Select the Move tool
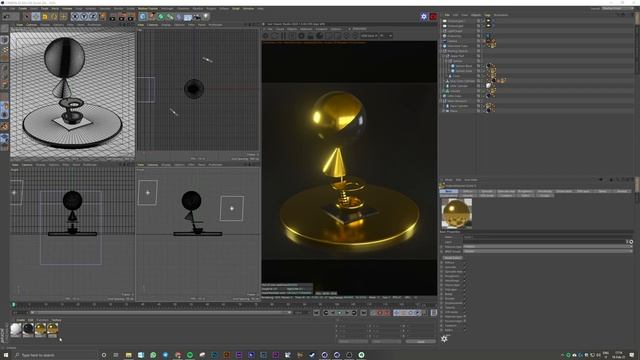The image size is (640, 360). pos(36,17)
